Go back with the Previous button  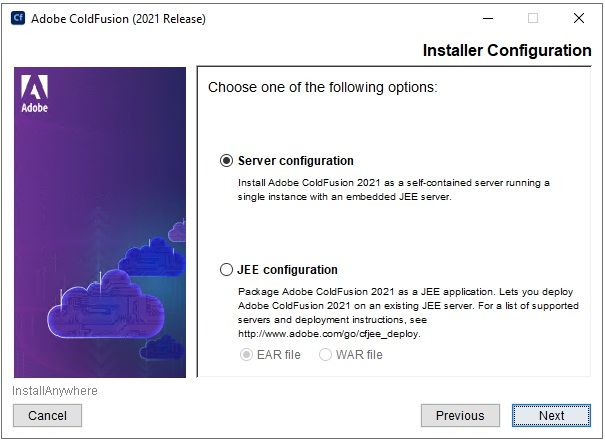(x=460, y=416)
